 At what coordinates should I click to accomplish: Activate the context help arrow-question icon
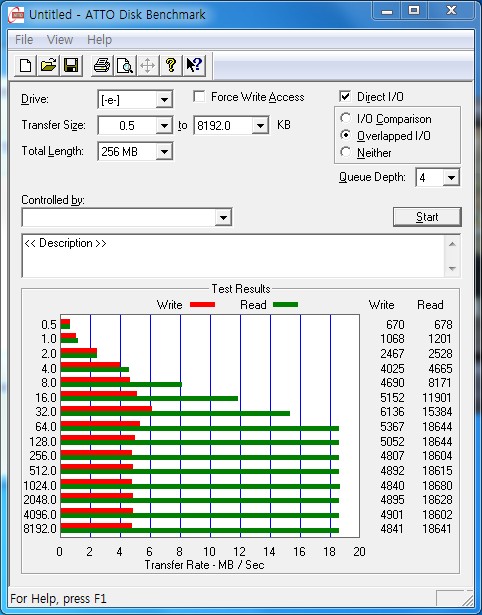point(194,65)
